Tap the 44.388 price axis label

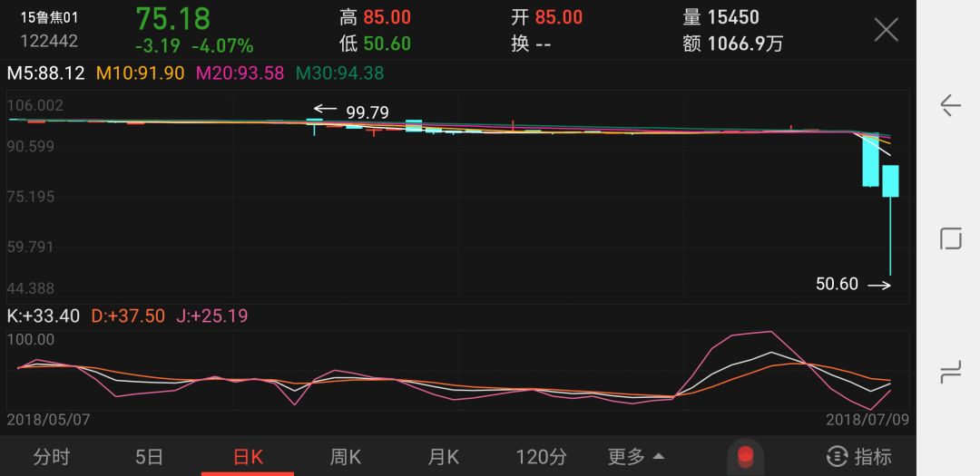tap(31, 288)
